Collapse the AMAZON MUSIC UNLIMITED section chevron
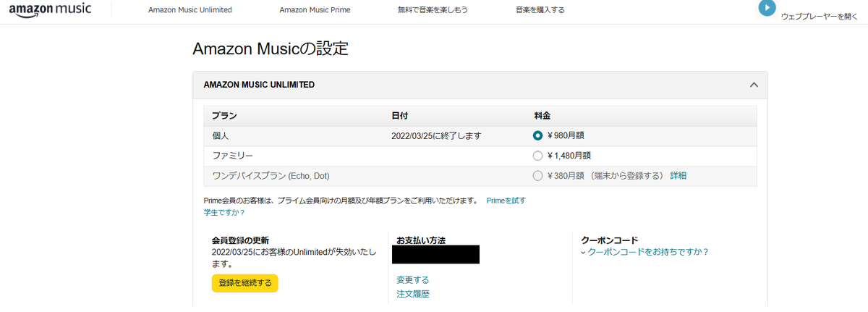The height and width of the screenshot is (312, 868). [x=754, y=85]
